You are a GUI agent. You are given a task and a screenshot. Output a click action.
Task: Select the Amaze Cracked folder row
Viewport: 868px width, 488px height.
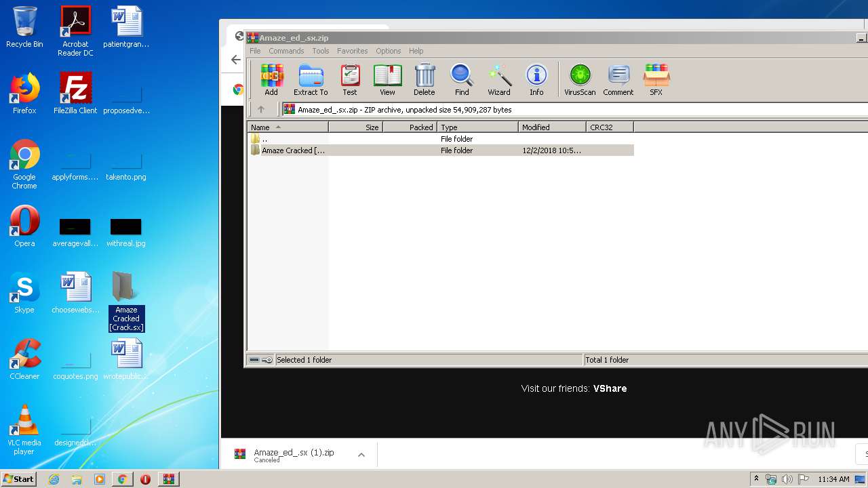[441, 150]
